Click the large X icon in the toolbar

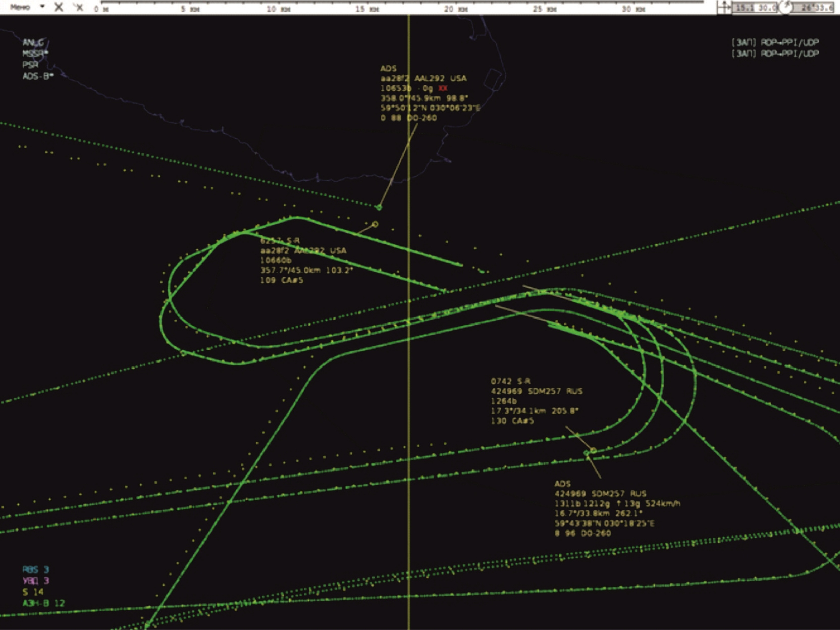pos(59,7)
